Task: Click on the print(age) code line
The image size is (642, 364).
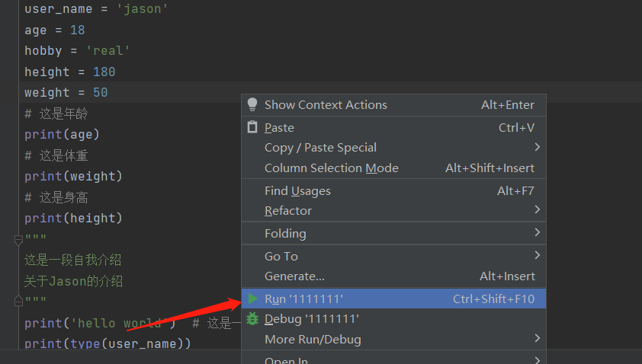Action: click(62, 134)
